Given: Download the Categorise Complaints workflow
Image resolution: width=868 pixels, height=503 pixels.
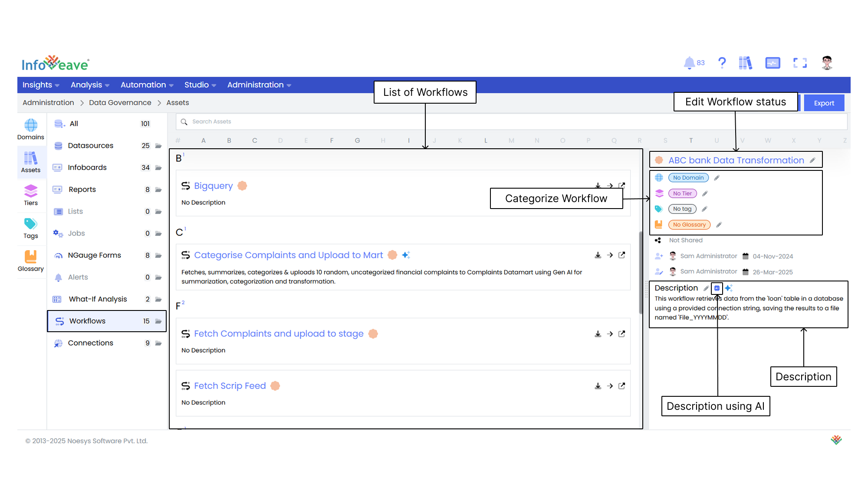Looking at the screenshot, I should click(598, 255).
